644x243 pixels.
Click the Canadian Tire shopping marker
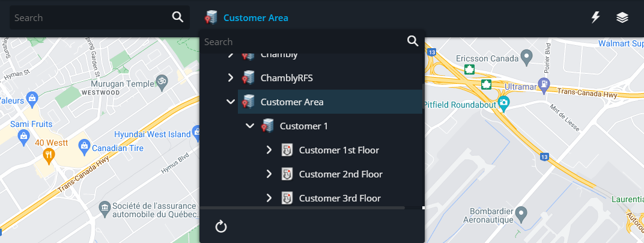tap(84, 147)
